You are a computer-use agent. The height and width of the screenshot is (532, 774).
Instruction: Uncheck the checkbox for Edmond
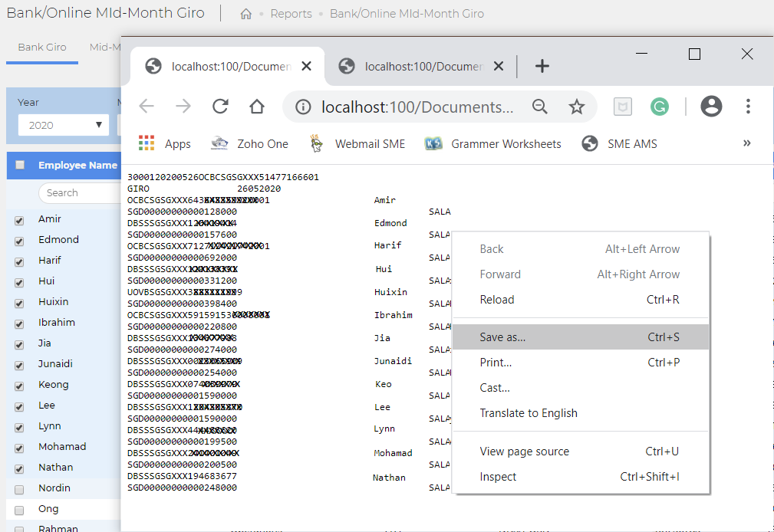click(19, 241)
